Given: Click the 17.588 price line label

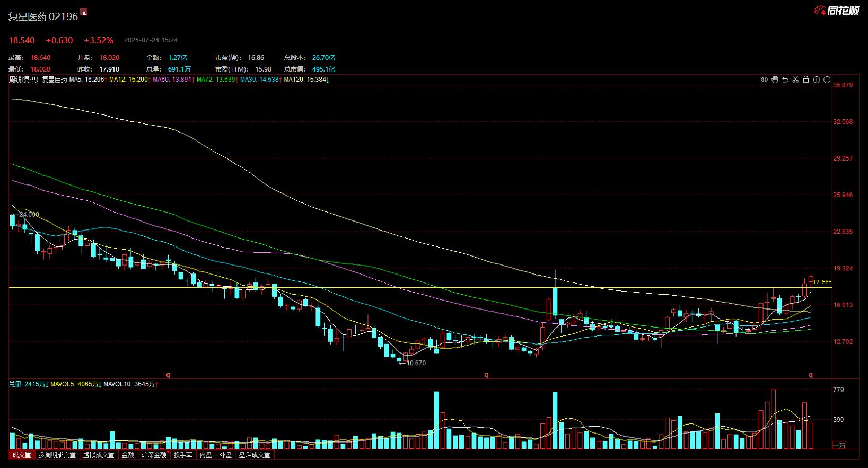Looking at the screenshot, I should [822, 282].
